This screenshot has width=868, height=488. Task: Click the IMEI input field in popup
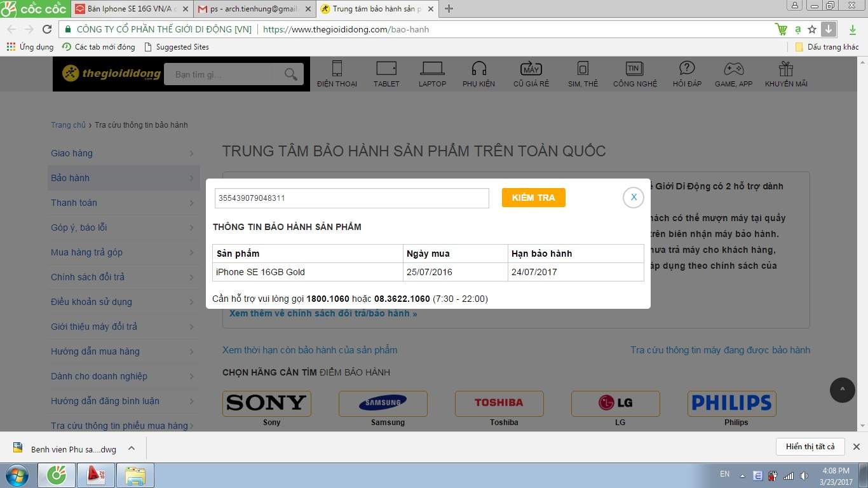(x=352, y=198)
